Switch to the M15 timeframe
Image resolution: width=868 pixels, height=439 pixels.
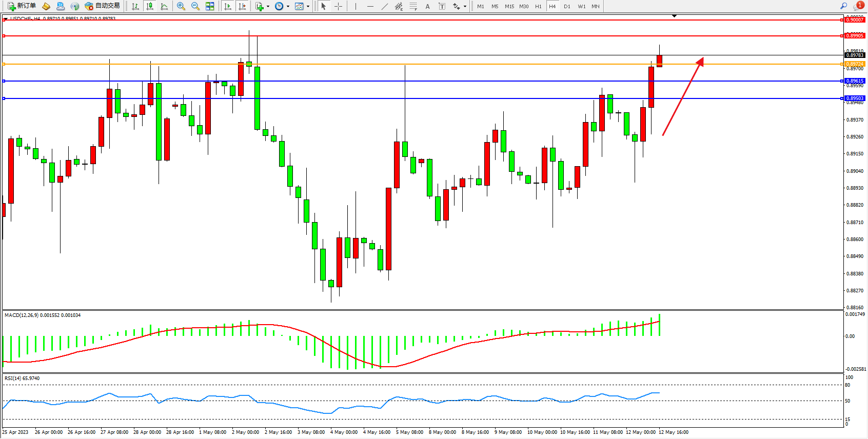pos(509,6)
